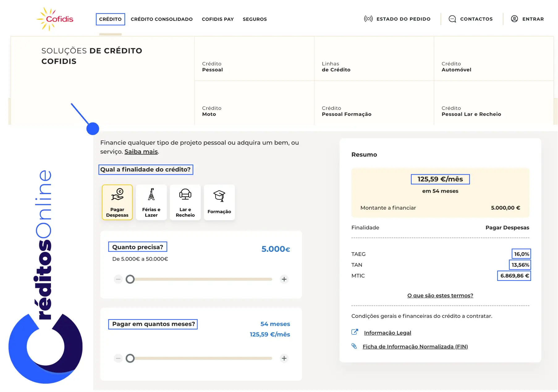558x392 pixels.
Task: Open CRÉDITO CONSOLIDADO menu
Action: click(162, 19)
